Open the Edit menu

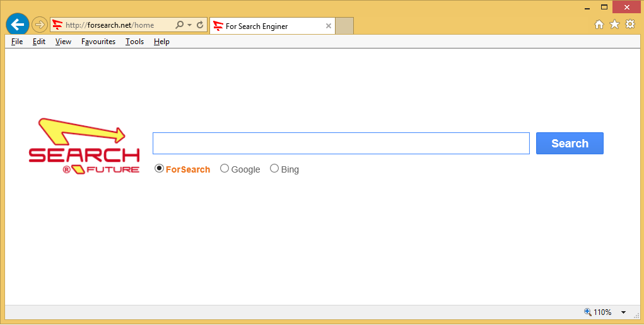point(39,42)
